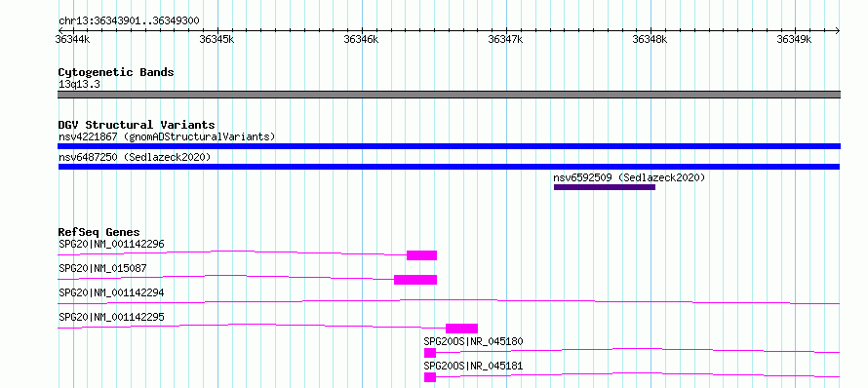
Task: Open the nsv4221867 (gnomADStructuralVariants) label
Action: click(167, 136)
